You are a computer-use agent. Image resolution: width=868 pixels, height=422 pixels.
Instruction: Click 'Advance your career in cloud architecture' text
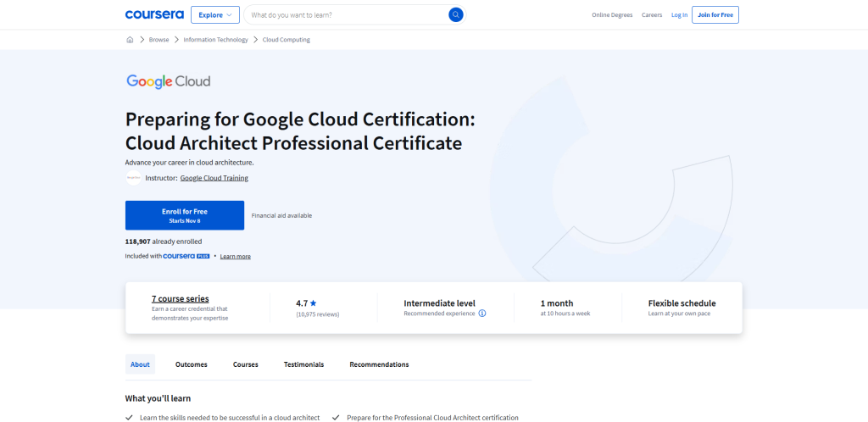click(x=189, y=163)
